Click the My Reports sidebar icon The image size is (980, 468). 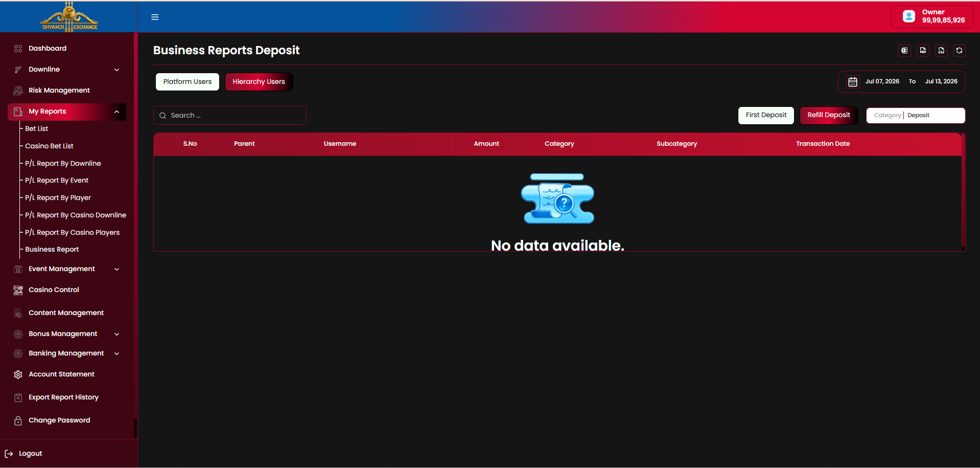(x=18, y=112)
